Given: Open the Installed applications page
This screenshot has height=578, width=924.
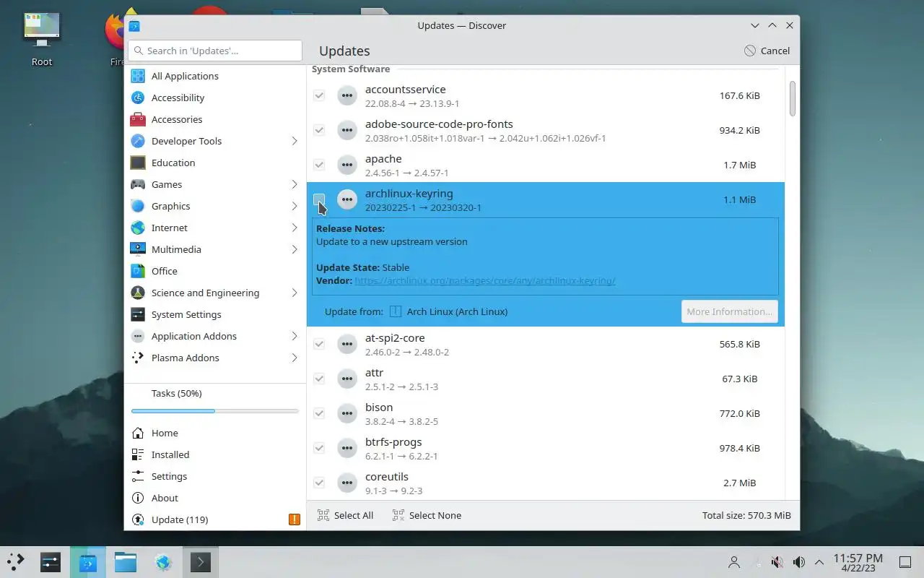Looking at the screenshot, I should (x=215, y=454).
